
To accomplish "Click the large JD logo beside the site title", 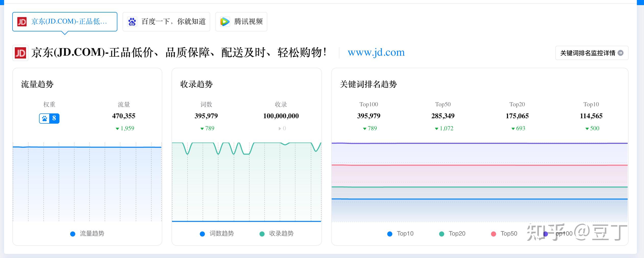I will 20,53.
